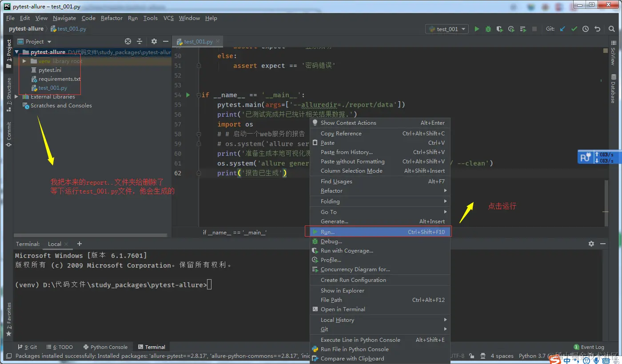Image resolution: width=622 pixels, height=364 pixels.
Task: Open the test_001 run configuration dropdown
Action: [x=447, y=29]
